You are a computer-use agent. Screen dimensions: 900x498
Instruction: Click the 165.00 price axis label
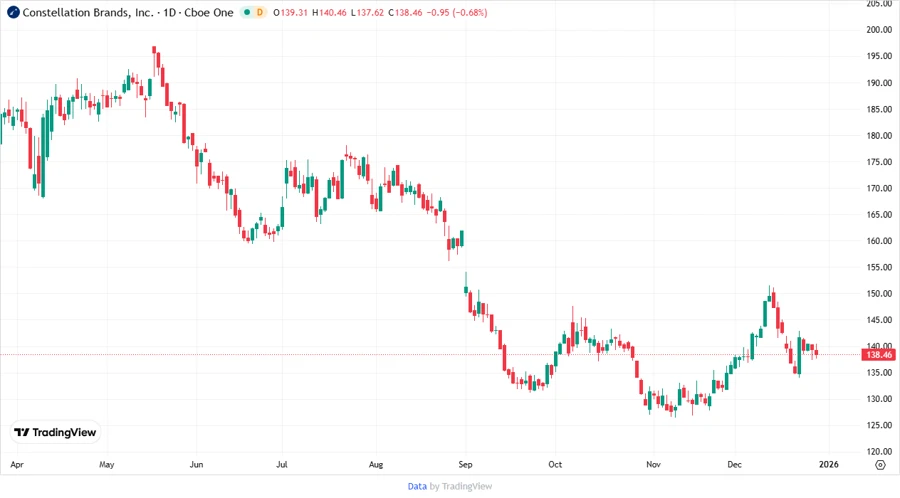pyautogui.click(x=879, y=215)
